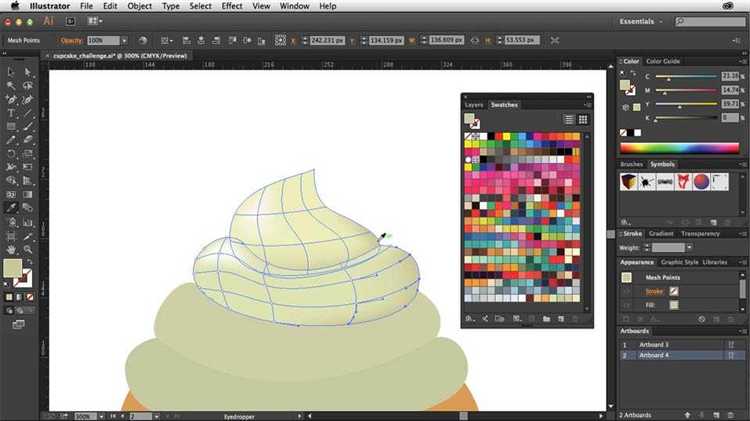Select the Eyedropper tool in toolbox
Screen dimensions: 750x421
(11, 208)
